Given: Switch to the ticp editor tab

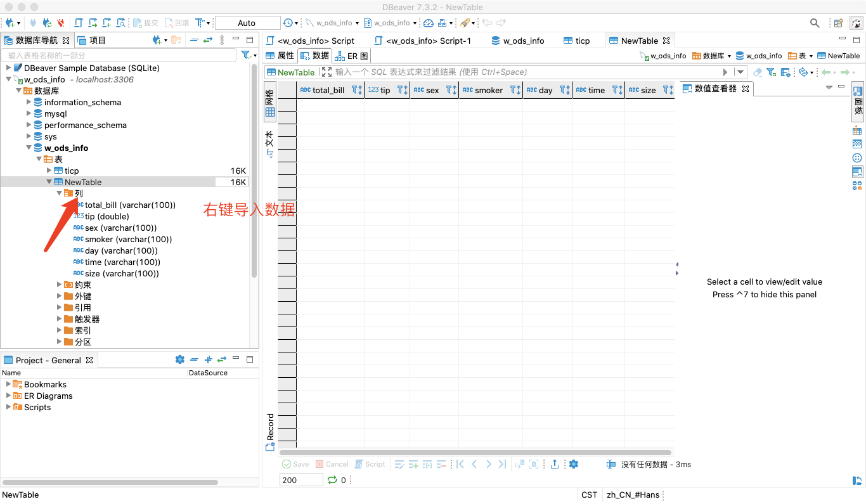Looking at the screenshot, I should pyautogui.click(x=576, y=41).
